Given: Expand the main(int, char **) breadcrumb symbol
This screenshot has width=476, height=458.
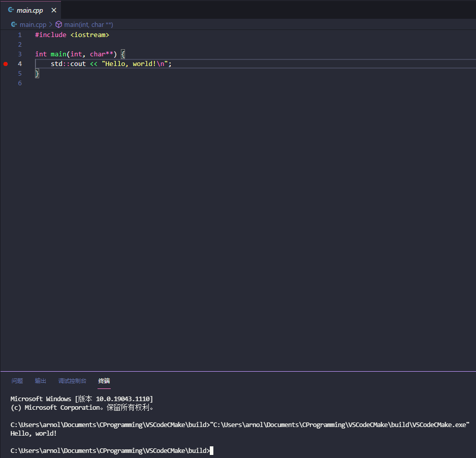Looking at the screenshot, I should coord(88,24).
